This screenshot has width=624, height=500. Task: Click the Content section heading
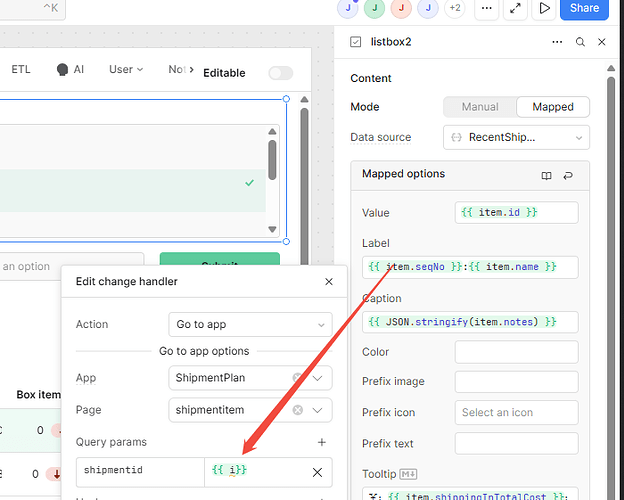click(371, 78)
